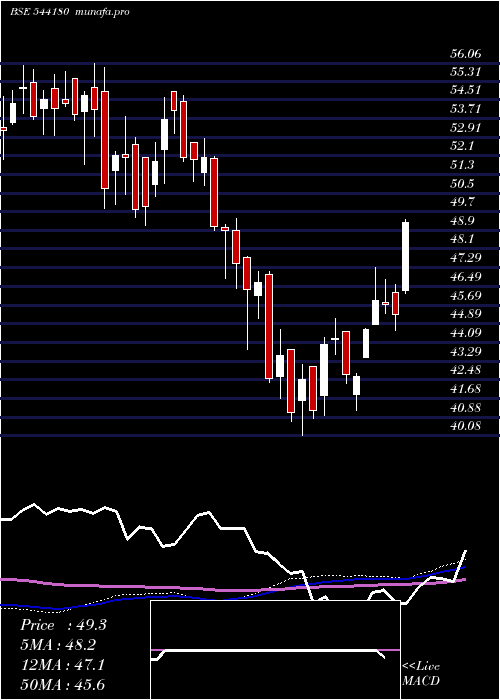
Task: Click the 44.09 price axis label
Action: pyautogui.click(x=466, y=332)
